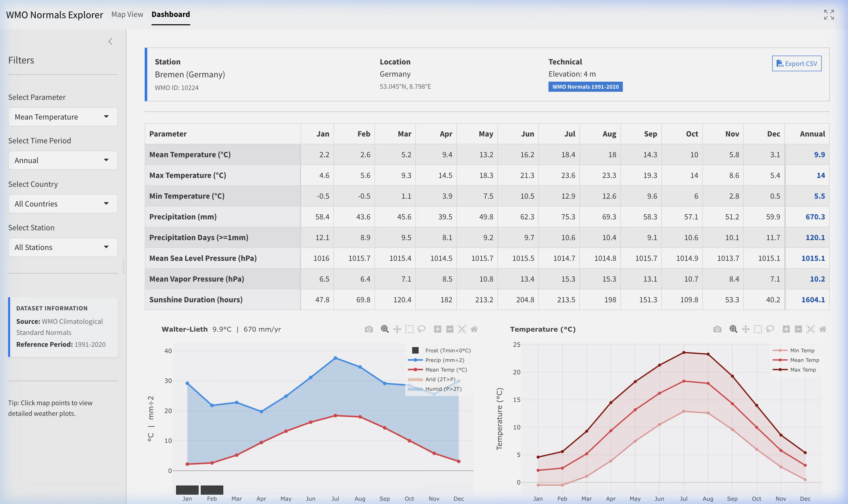Screen dimensions: 848x504
Task: Click the Export CSV button
Action: point(796,63)
